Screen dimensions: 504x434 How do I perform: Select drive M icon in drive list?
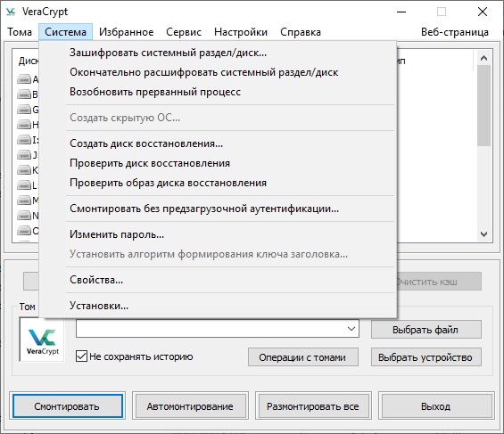click(24, 201)
